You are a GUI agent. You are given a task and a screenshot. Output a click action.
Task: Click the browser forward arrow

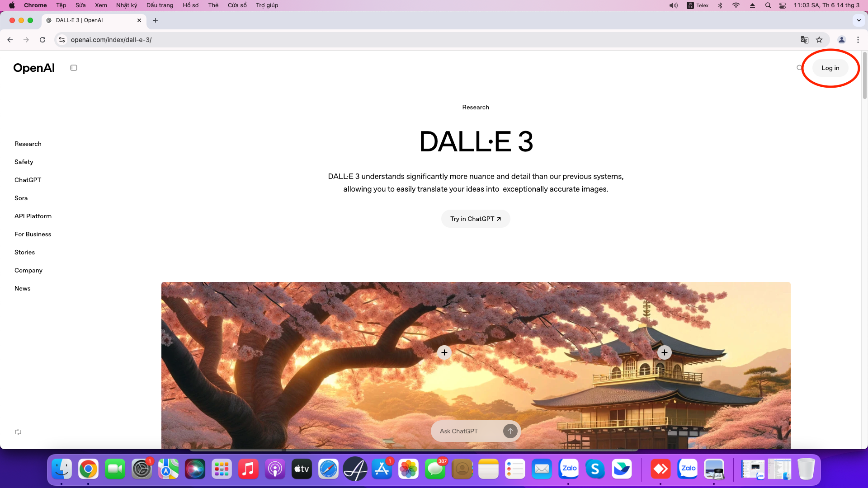[x=26, y=40]
